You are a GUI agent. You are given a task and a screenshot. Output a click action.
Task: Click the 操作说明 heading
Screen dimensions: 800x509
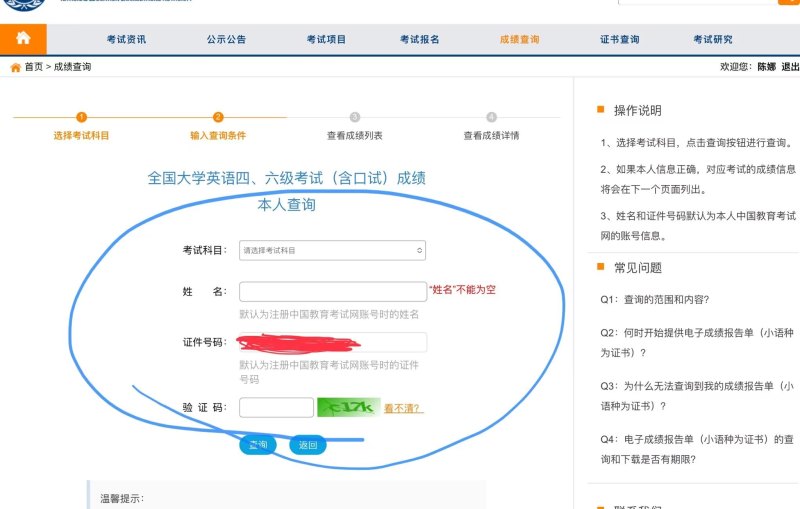click(x=637, y=111)
